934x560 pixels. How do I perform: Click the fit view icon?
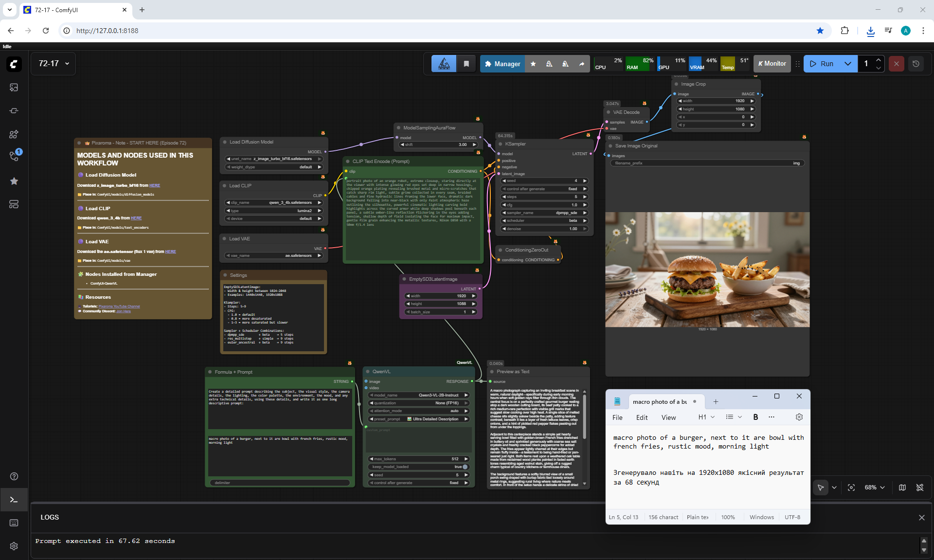[x=851, y=488]
